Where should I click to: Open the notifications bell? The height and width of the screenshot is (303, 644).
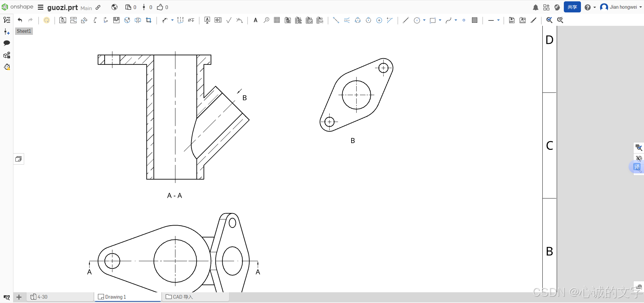[536, 7]
